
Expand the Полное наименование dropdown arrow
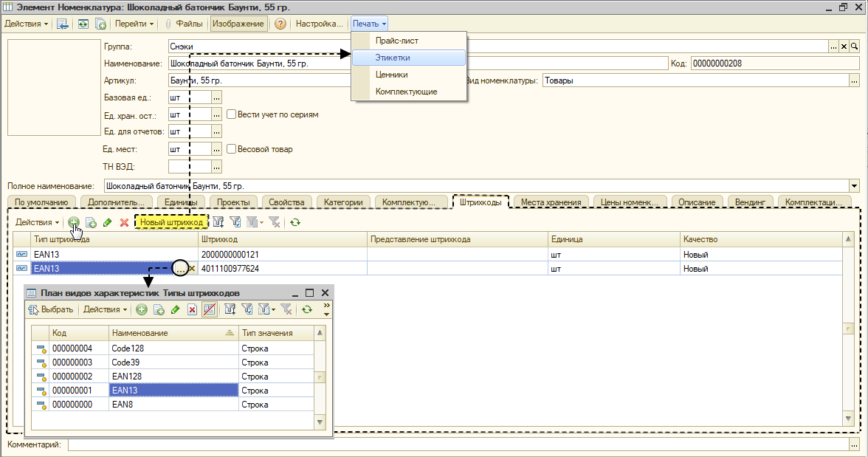[854, 186]
